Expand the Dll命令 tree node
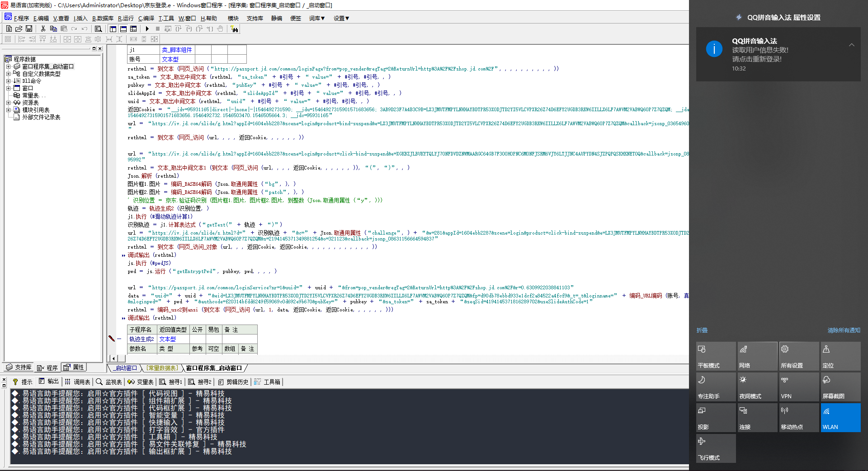This screenshot has width=868, height=471. point(8,81)
